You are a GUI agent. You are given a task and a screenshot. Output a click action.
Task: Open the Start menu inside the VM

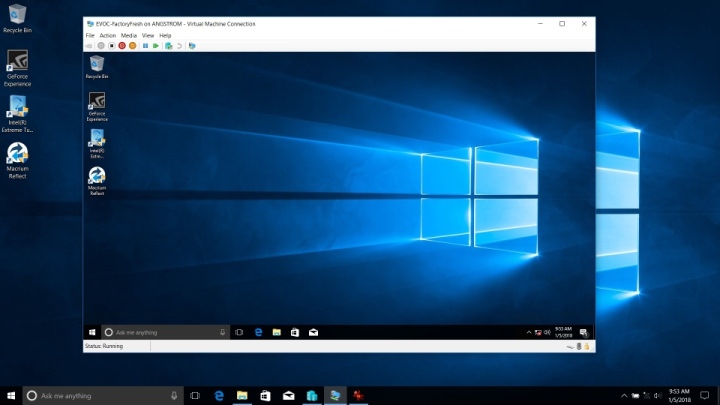(x=92, y=332)
